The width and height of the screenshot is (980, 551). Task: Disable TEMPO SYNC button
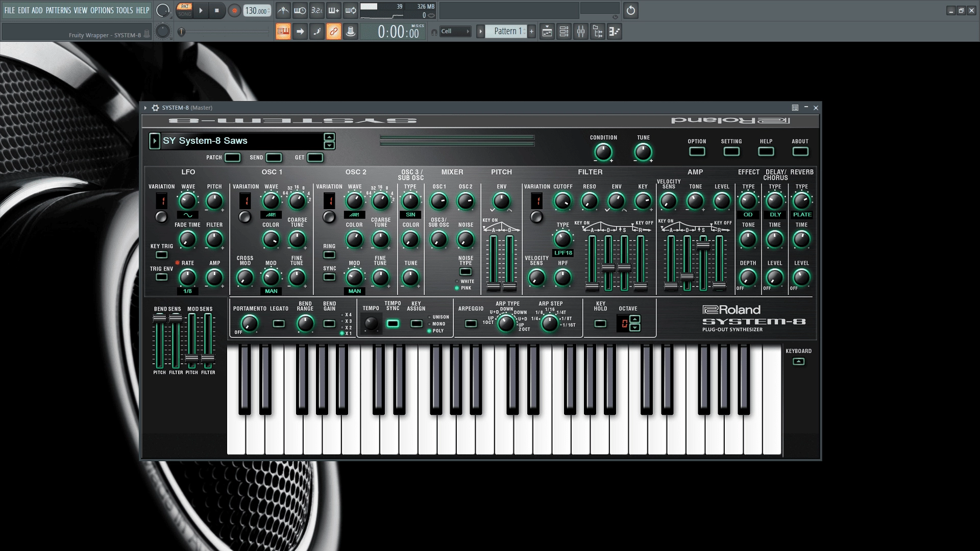point(393,323)
